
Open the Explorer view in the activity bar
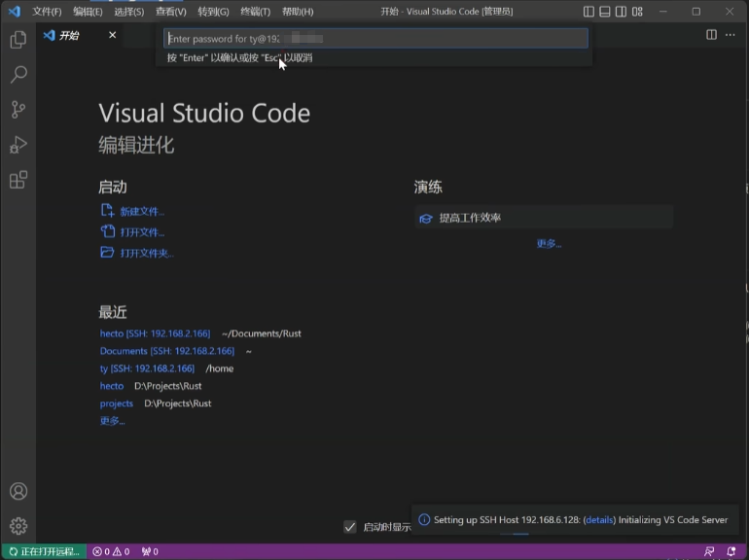pos(18,39)
